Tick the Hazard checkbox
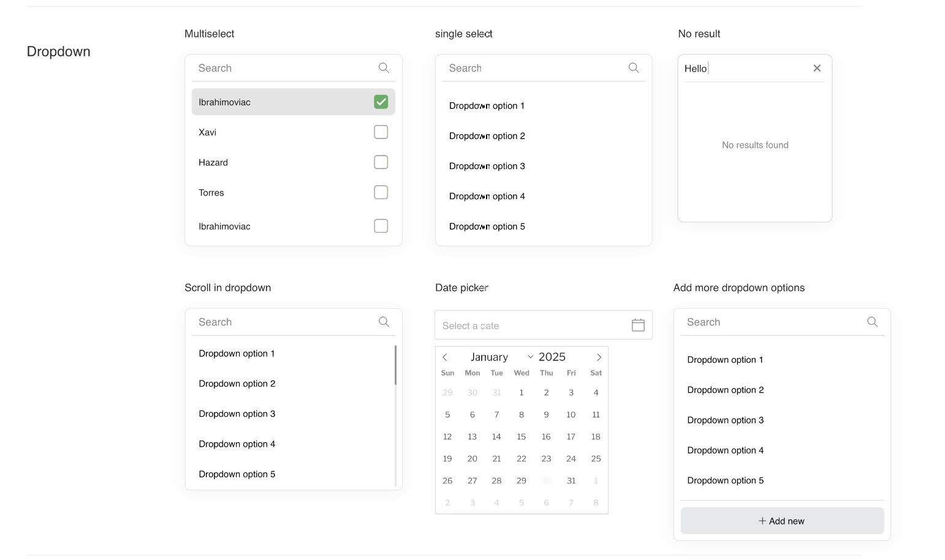945x560 pixels. point(381,162)
